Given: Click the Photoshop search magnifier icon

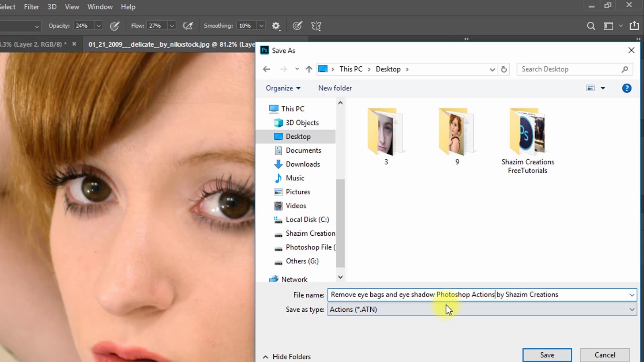Looking at the screenshot, I should [x=591, y=26].
